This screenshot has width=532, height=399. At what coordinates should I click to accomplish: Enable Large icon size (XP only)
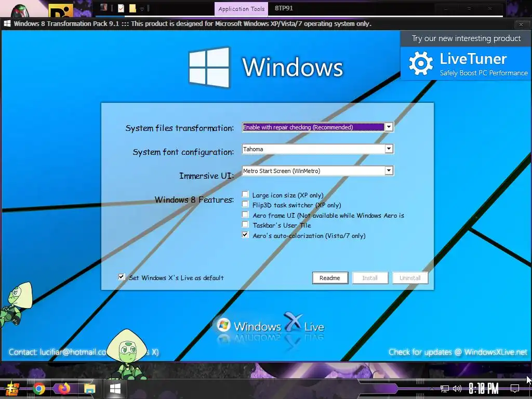point(245,194)
